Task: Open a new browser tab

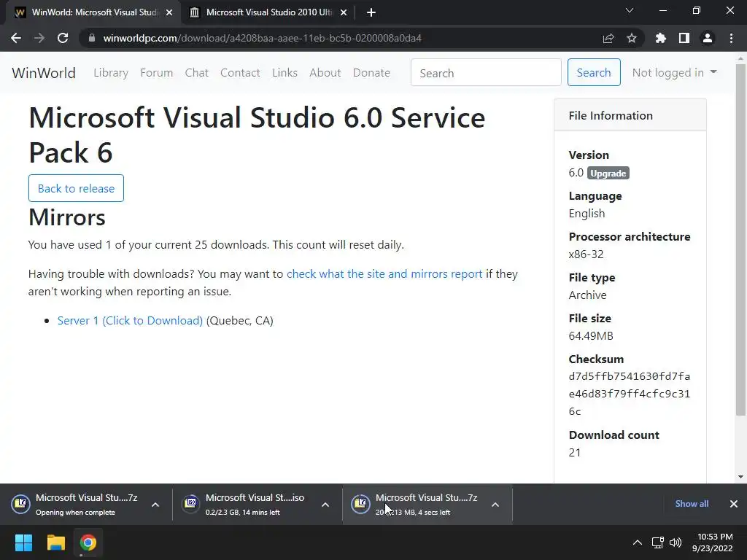Action: click(371, 12)
